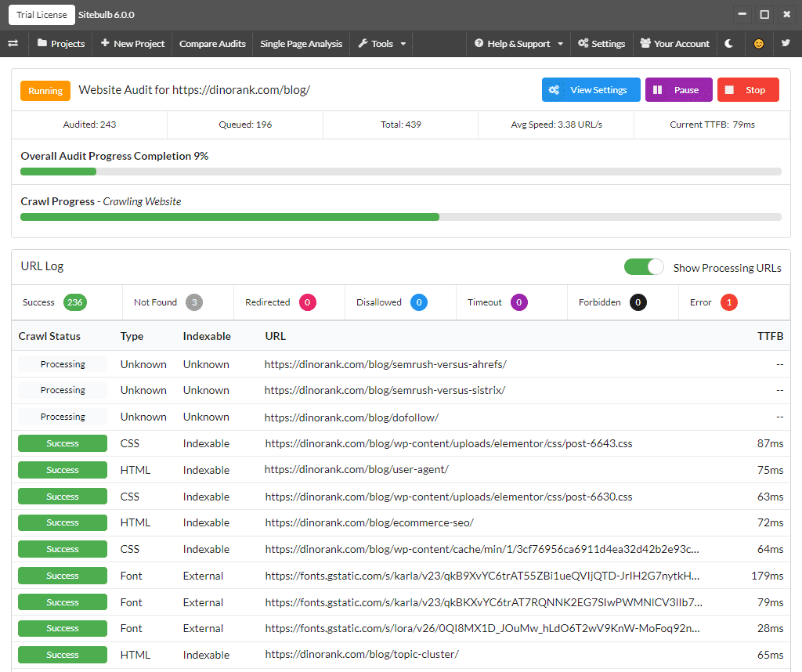Open Your Account menu item
This screenshot has height=672, width=802.
click(674, 44)
